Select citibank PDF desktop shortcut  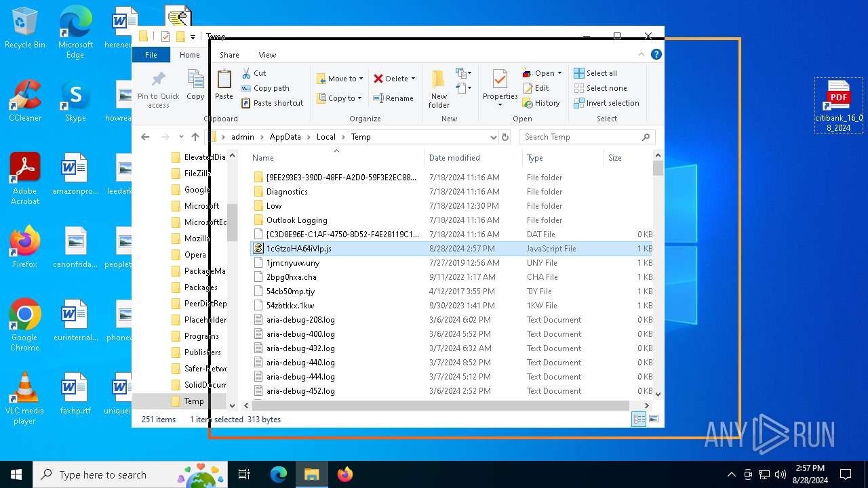pyautogui.click(x=839, y=106)
